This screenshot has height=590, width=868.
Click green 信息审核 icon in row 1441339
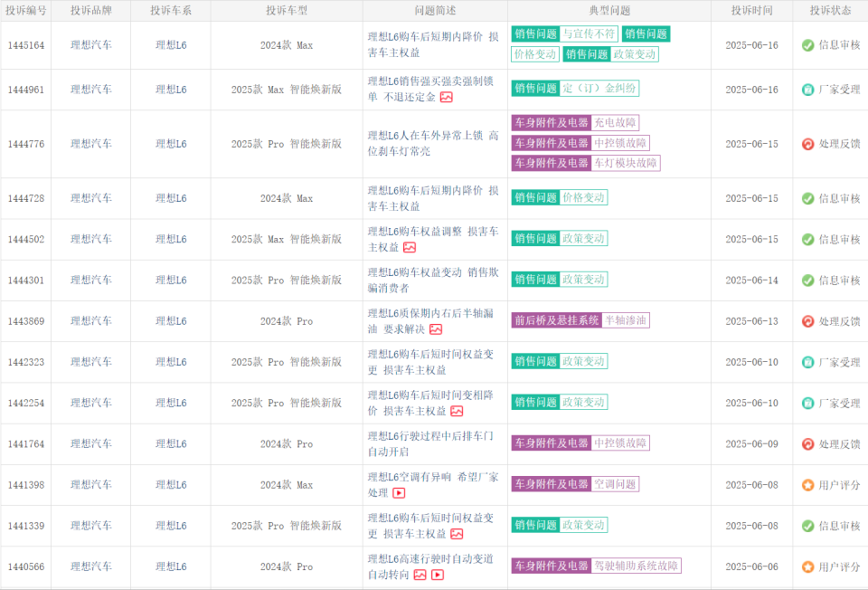[807, 526]
